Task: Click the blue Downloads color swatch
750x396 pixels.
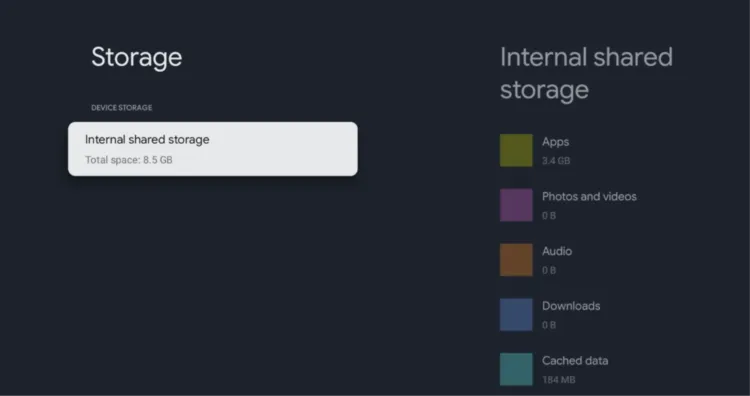Action: click(516, 315)
